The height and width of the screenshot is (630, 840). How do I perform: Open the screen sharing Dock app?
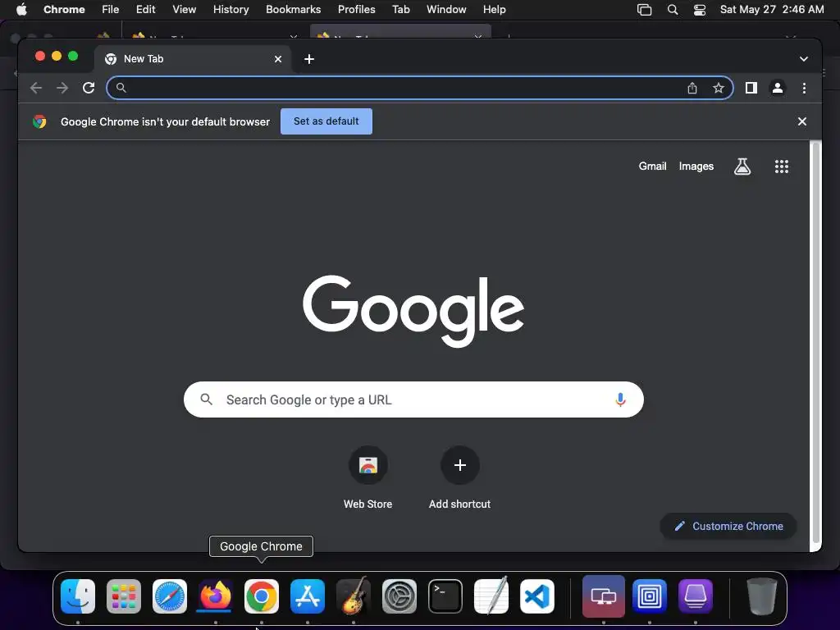[604, 596]
